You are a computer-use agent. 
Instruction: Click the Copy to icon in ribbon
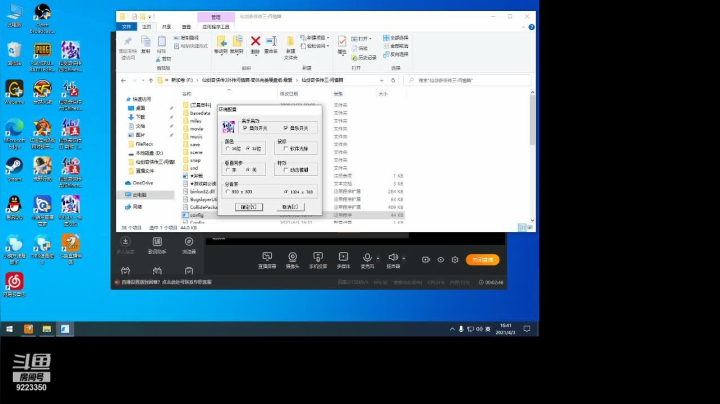point(237,41)
